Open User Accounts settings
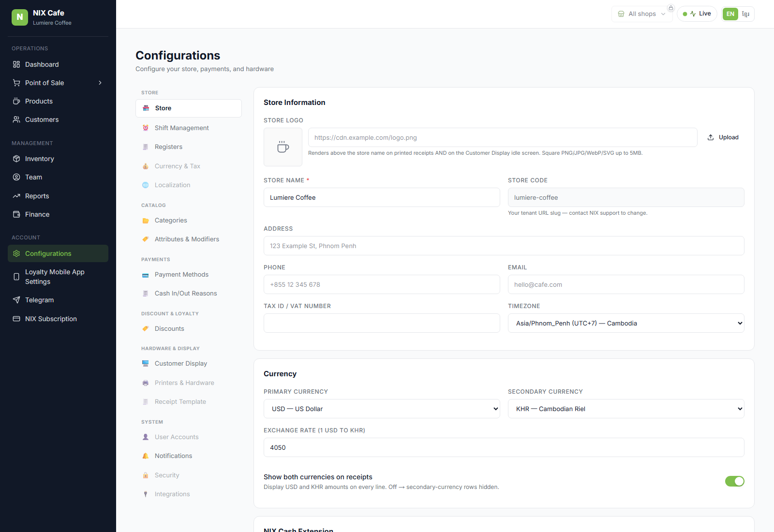 189,437
